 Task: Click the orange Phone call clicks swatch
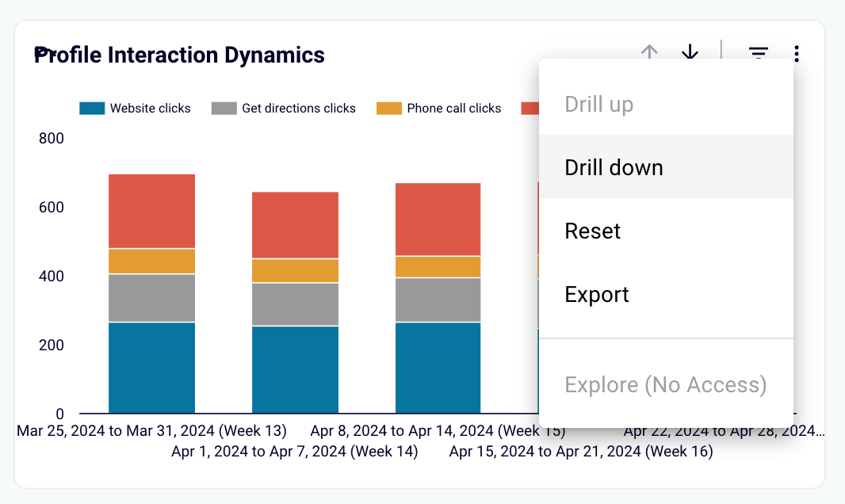pyautogui.click(x=389, y=109)
